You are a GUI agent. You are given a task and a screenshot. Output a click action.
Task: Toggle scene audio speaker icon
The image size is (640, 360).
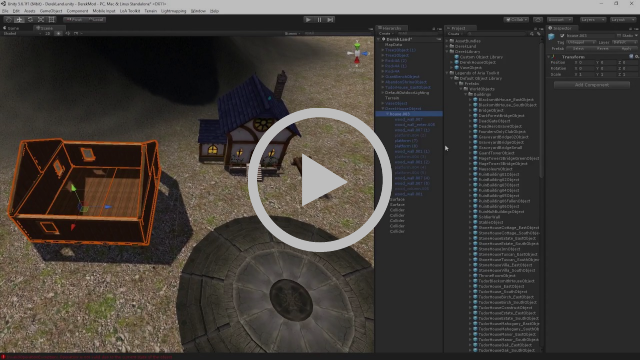(x=67, y=33)
